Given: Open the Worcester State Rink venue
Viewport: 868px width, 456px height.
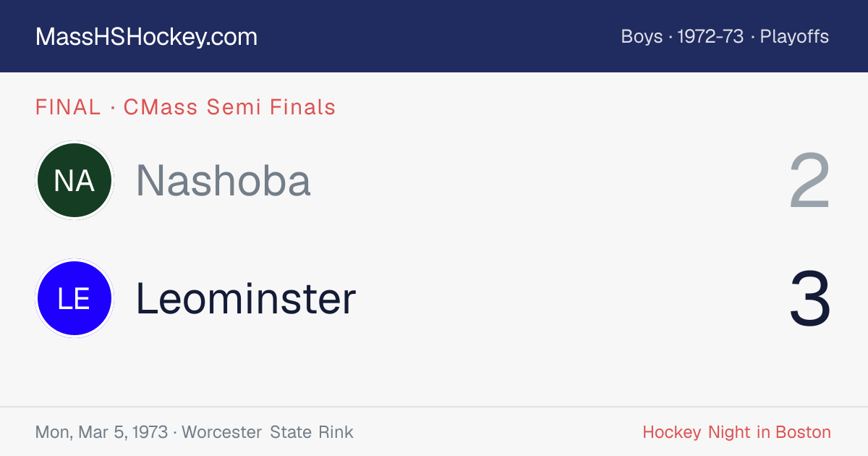Looking at the screenshot, I should 268,433.
